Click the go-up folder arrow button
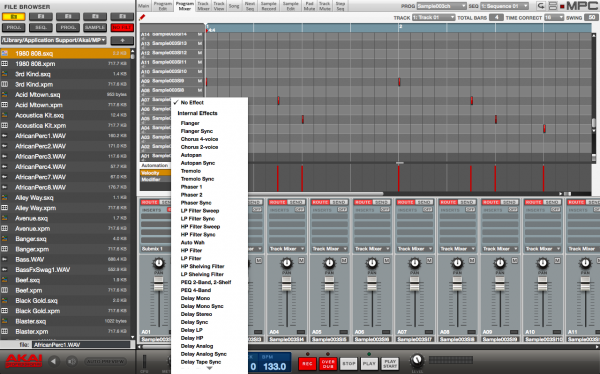The height and width of the screenshot is (374, 600). click(x=122, y=40)
